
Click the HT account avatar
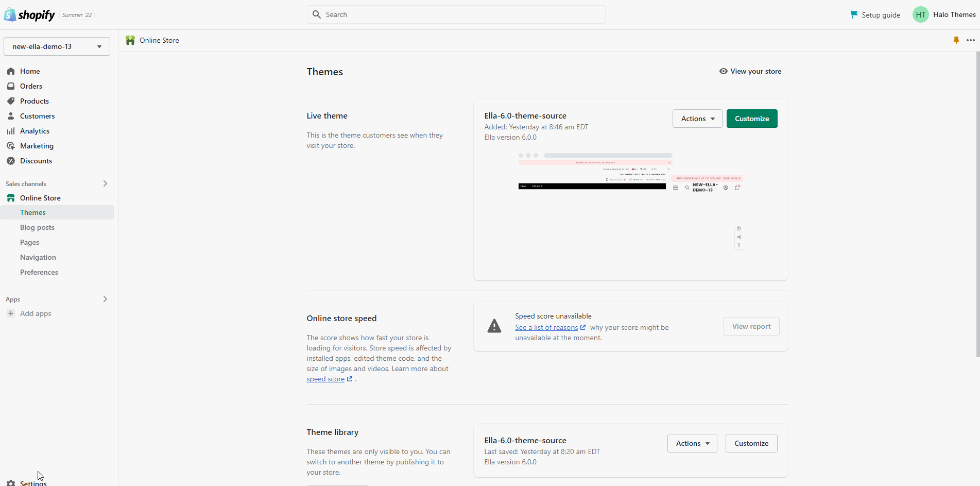(x=921, y=14)
